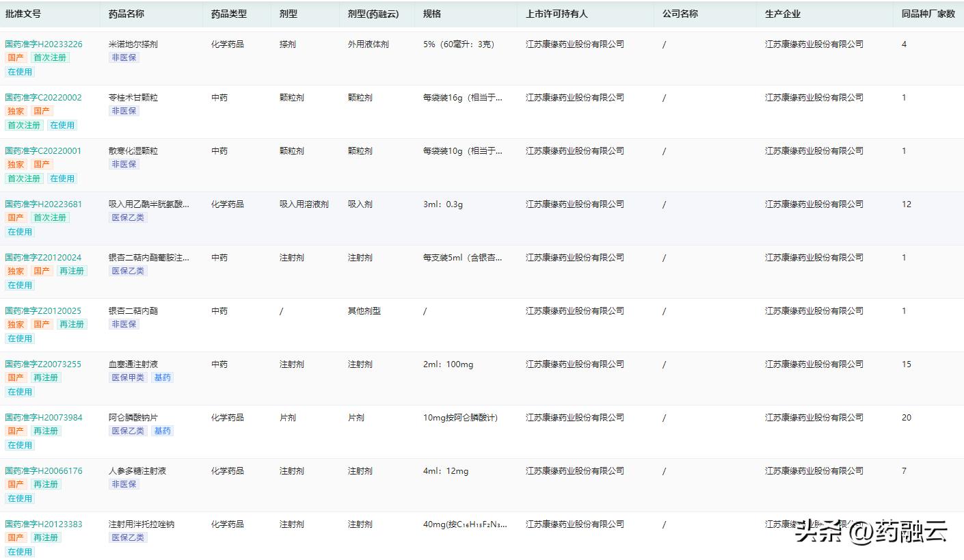
Task: Select the 医保甲类 tag in 血塞通注射液 row
Action: click(x=128, y=377)
